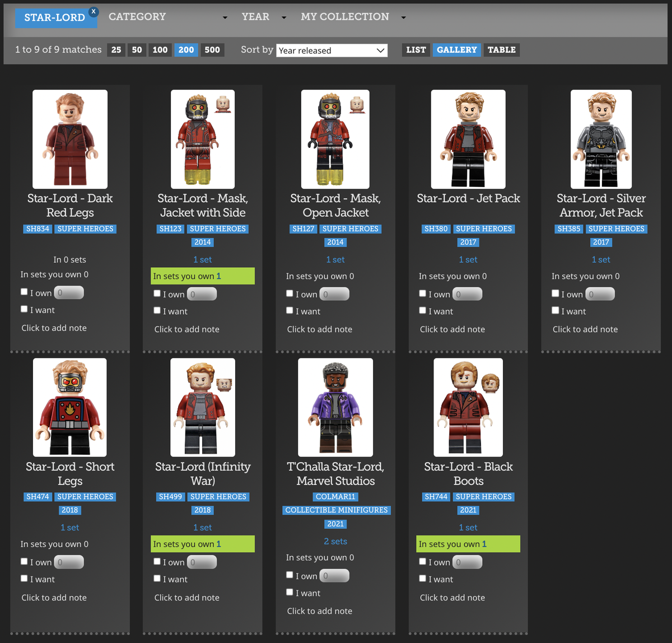Screen dimensions: 672x643
Task: Check I own for Star-Lord Short Legs
Action: pyautogui.click(x=24, y=561)
